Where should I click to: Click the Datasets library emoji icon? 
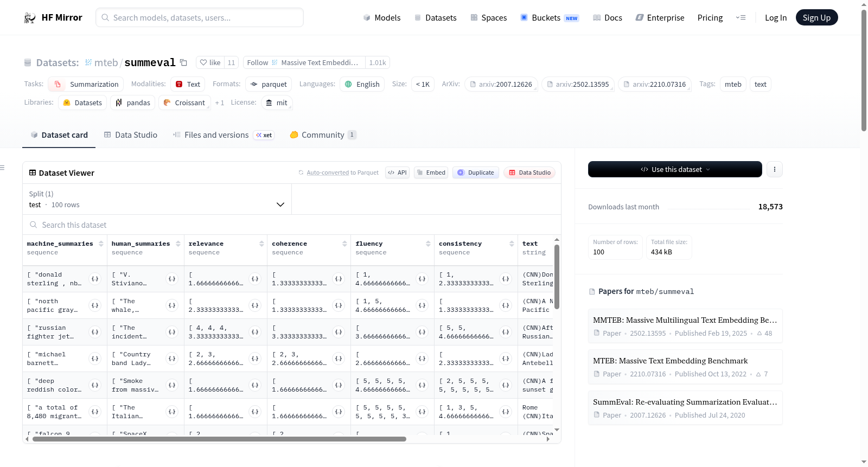(67, 103)
